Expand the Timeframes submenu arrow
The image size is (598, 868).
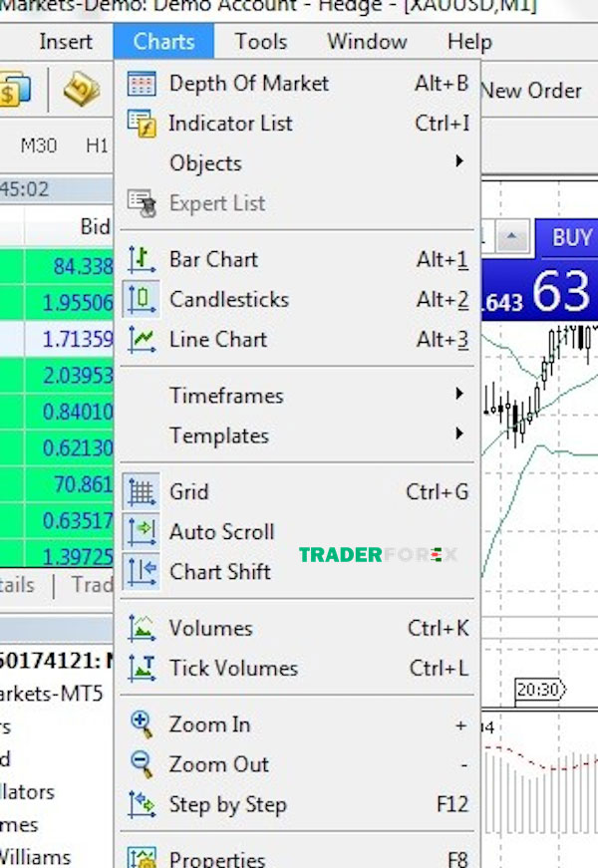click(459, 394)
